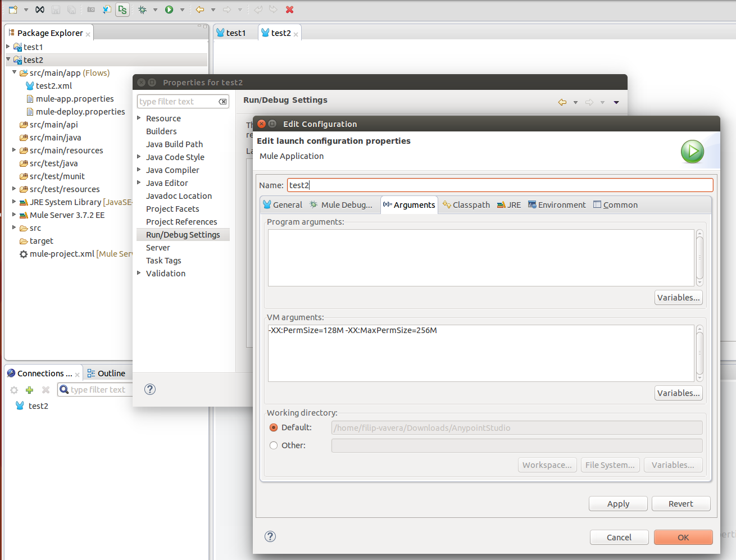Expand the src/main/resources folder
This screenshot has width=736, height=560.
point(14,149)
